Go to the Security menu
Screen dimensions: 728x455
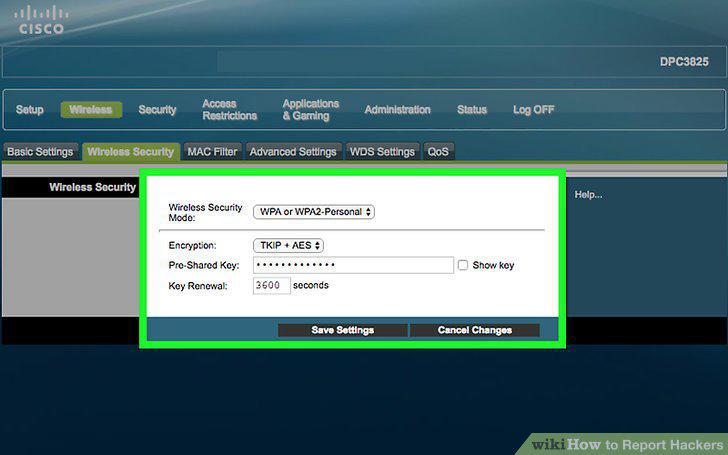pyautogui.click(x=157, y=110)
